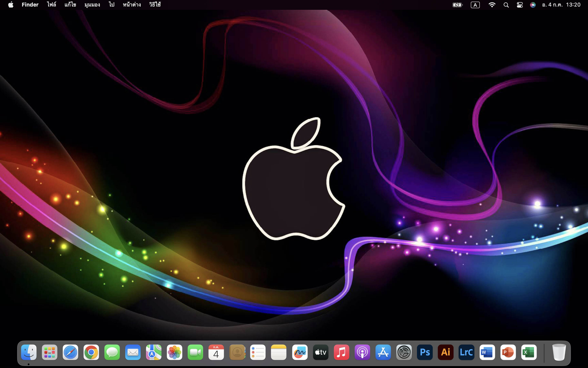The width and height of the screenshot is (588, 368).
Task: Open Finder from the Dock
Action: [x=29, y=352]
